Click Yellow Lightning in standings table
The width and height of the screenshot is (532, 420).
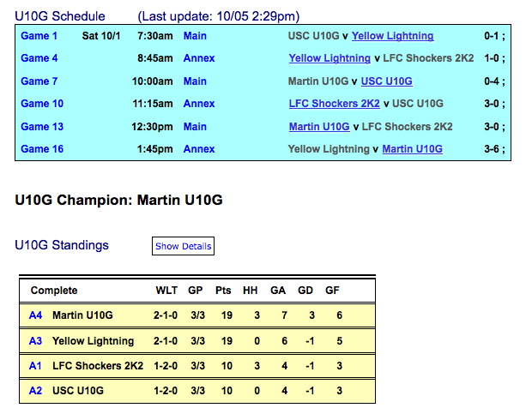coord(93,340)
